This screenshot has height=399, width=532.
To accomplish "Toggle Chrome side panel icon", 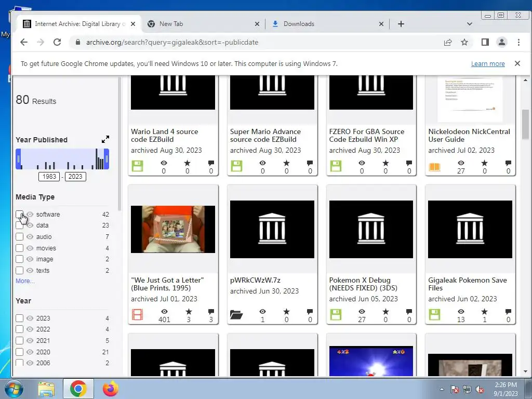I will click(x=485, y=42).
